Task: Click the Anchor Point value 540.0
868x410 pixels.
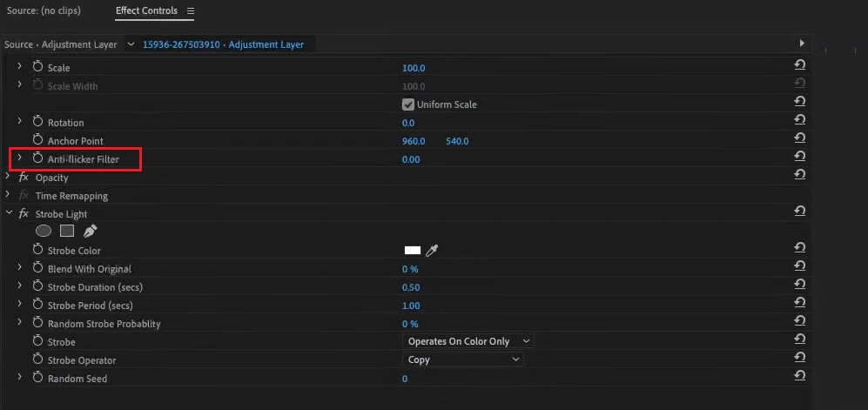Action: [457, 141]
